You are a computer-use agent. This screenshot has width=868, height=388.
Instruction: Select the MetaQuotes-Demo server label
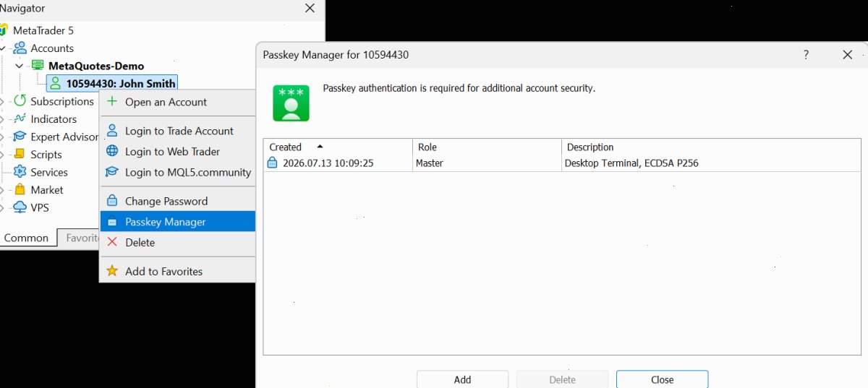96,66
